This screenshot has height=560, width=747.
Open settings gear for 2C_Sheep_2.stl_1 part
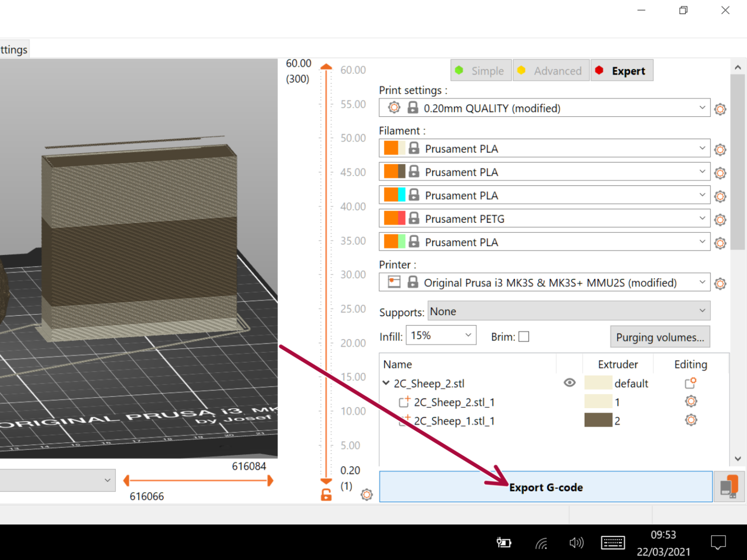pyautogui.click(x=691, y=401)
